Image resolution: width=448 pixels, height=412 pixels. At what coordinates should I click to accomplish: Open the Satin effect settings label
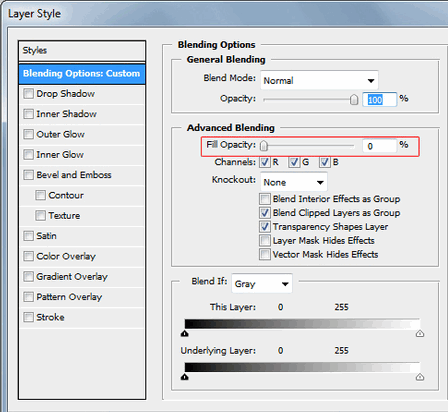46,236
